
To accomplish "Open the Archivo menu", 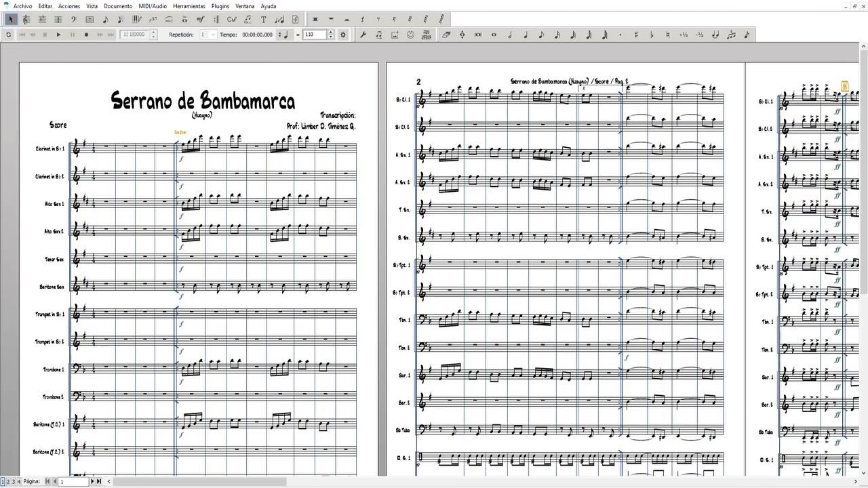I will pyautogui.click(x=22, y=6).
